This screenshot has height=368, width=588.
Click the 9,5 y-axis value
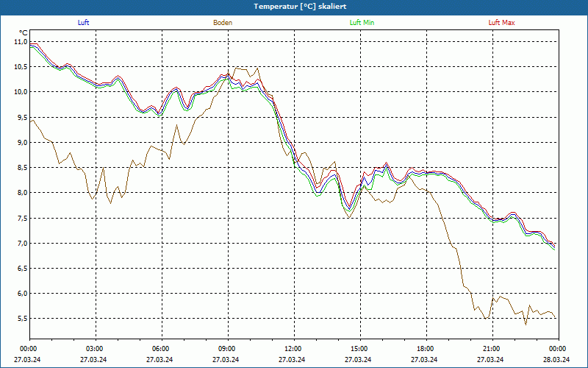pos(23,117)
